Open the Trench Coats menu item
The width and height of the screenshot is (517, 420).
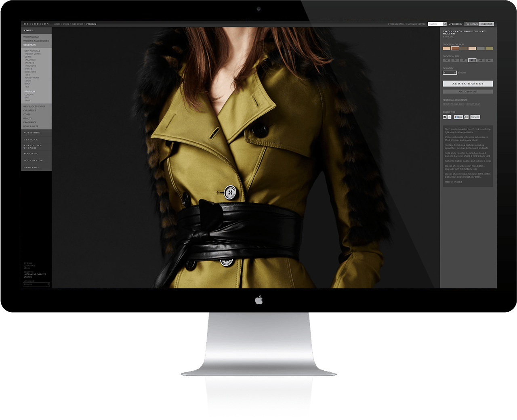pyautogui.click(x=32, y=54)
